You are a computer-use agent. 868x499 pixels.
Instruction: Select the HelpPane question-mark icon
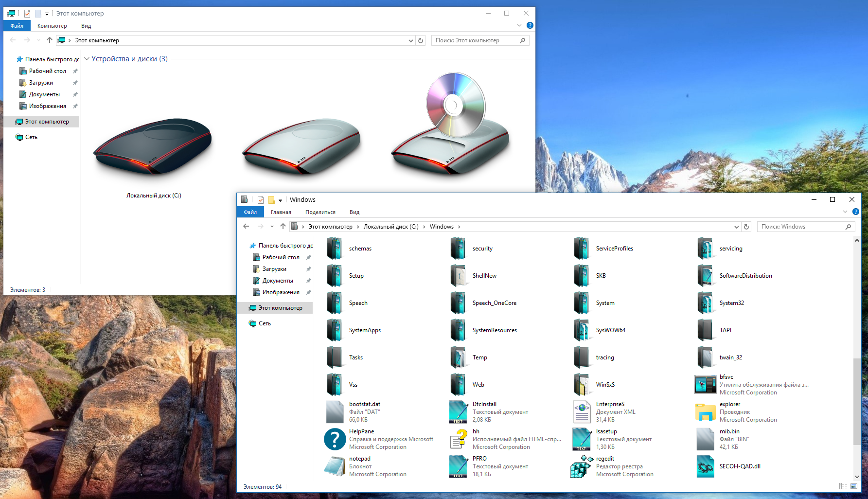(335, 439)
